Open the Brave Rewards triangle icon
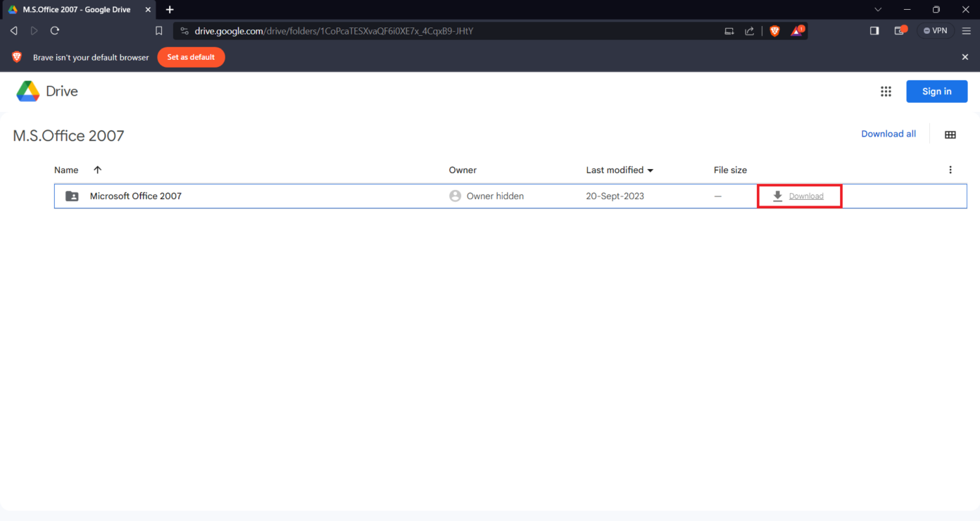 [x=796, y=31]
